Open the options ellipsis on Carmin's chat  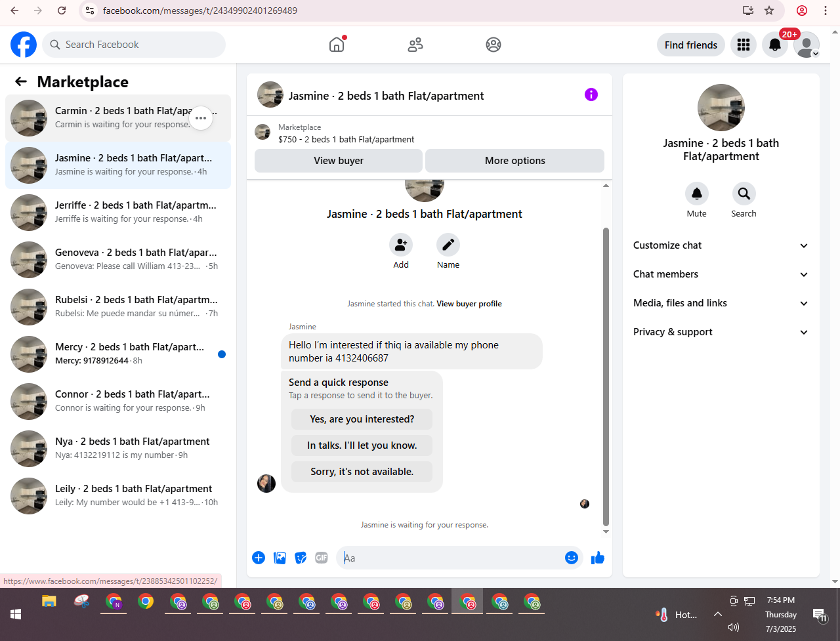(201, 118)
